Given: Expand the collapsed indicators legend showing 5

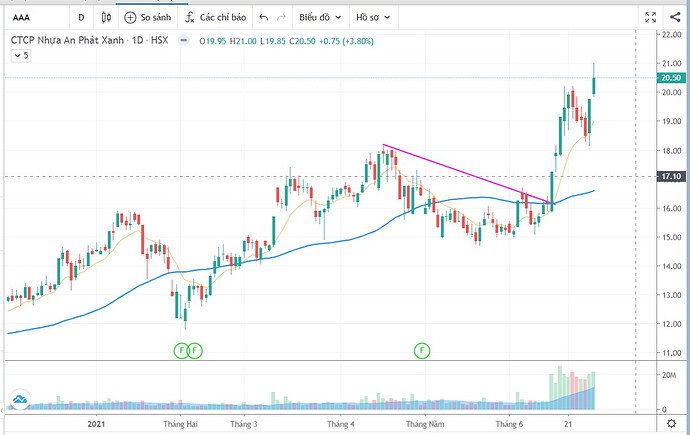Looking at the screenshot, I should [x=21, y=55].
